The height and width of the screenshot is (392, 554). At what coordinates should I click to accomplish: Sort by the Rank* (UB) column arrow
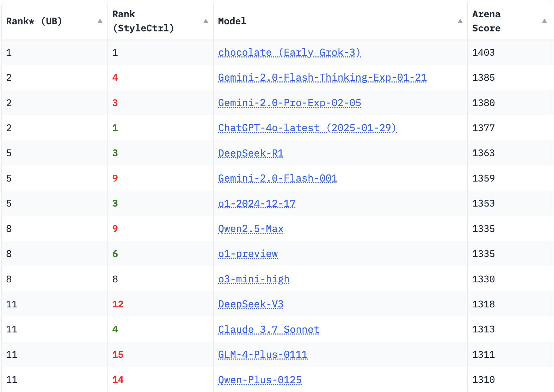tap(100, 21)
